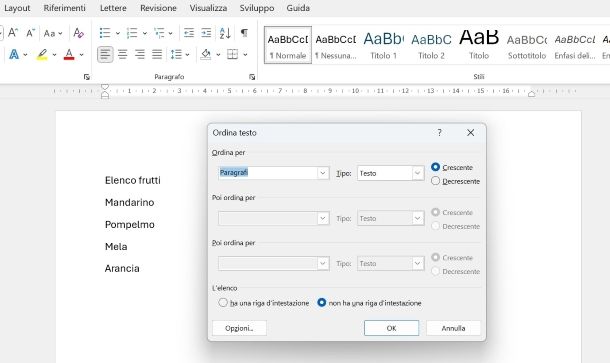Click the 'Arancia' line in document
This screenshot has height=363, width=610.
tap(122, 268)
